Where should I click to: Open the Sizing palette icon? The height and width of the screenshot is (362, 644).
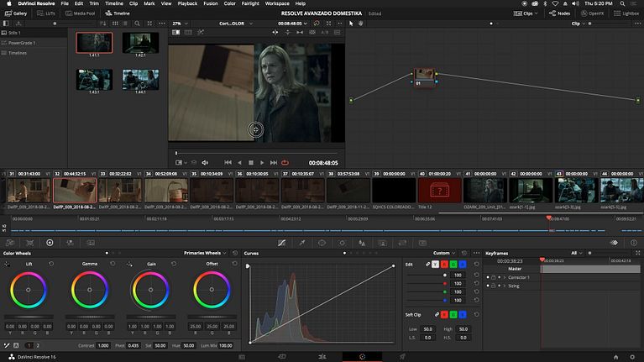(x=402, y=243)
